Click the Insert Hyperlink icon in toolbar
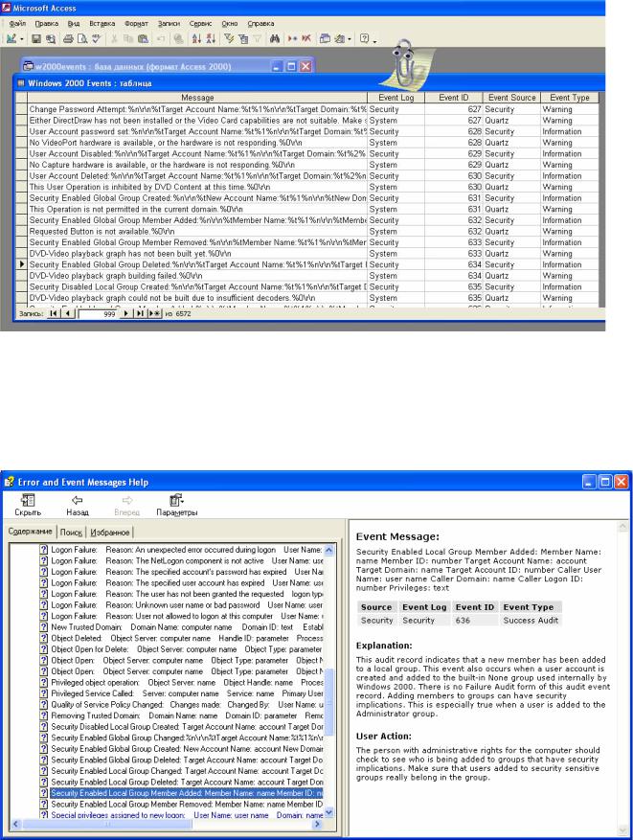This screenshot has height=840, width=633. 179,38
